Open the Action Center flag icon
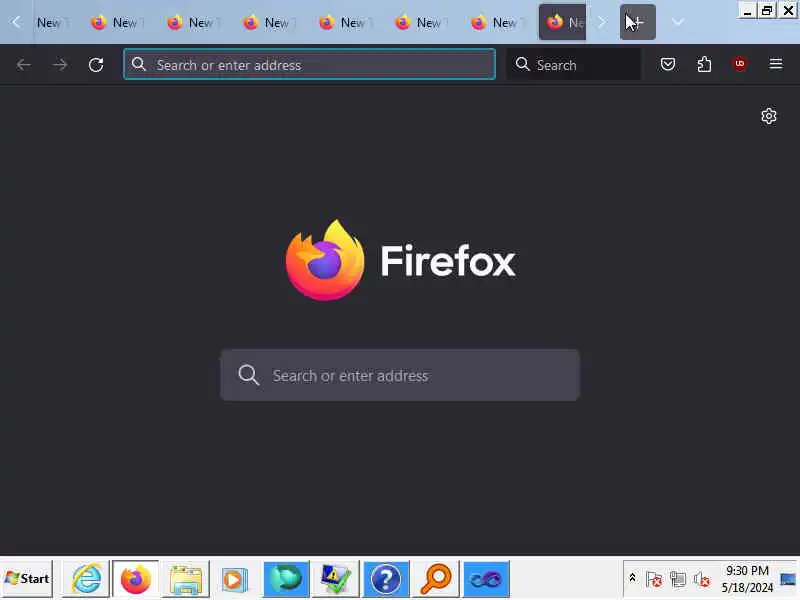The image size is (800, 600). [x=654, y=579]
